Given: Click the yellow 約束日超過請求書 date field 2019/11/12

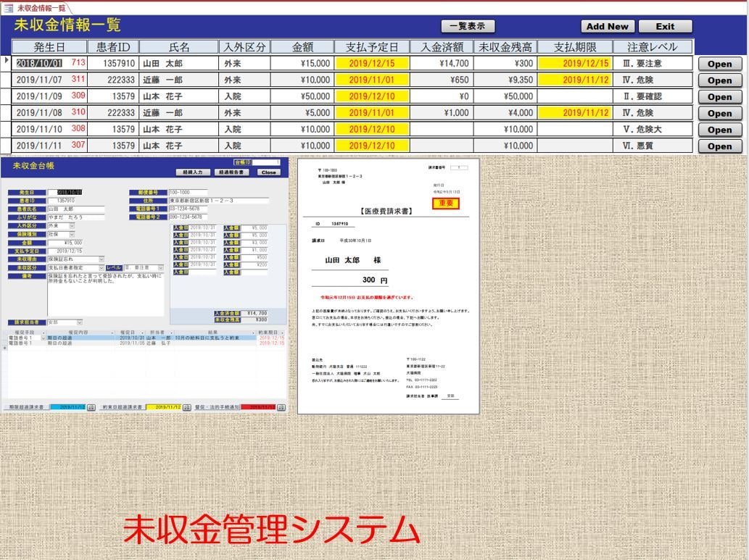Looking at the screenshot, I should (x=164, y=407).
